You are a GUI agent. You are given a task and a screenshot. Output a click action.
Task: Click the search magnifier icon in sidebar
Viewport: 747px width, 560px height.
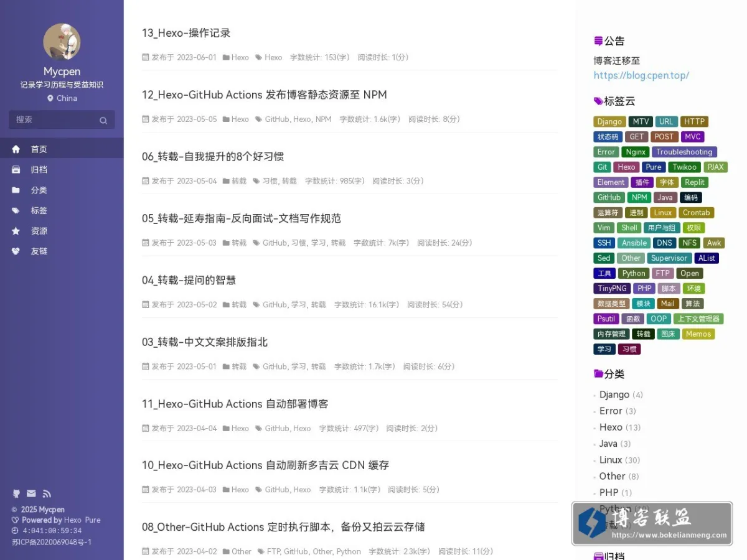[103, 120]
